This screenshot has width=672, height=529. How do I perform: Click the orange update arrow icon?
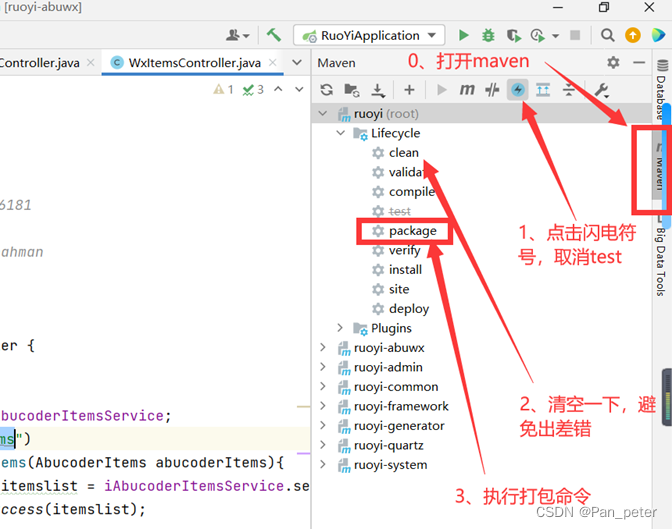pyautogui.click(x=633, y=35)
